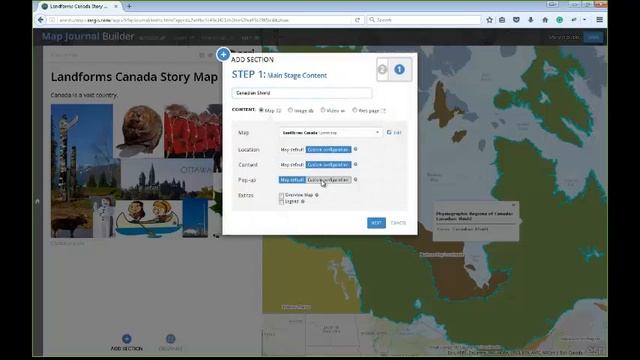Click the grey step 2 circle indicator

(382, 69)
